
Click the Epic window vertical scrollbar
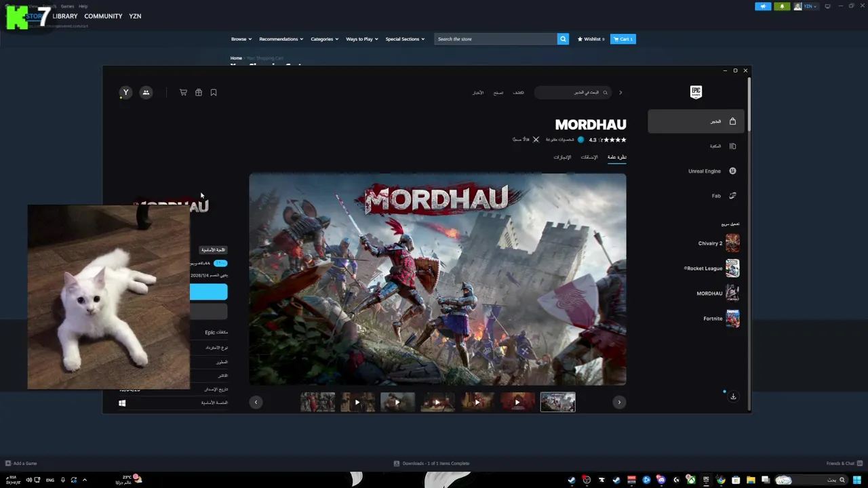pos(749,105)
